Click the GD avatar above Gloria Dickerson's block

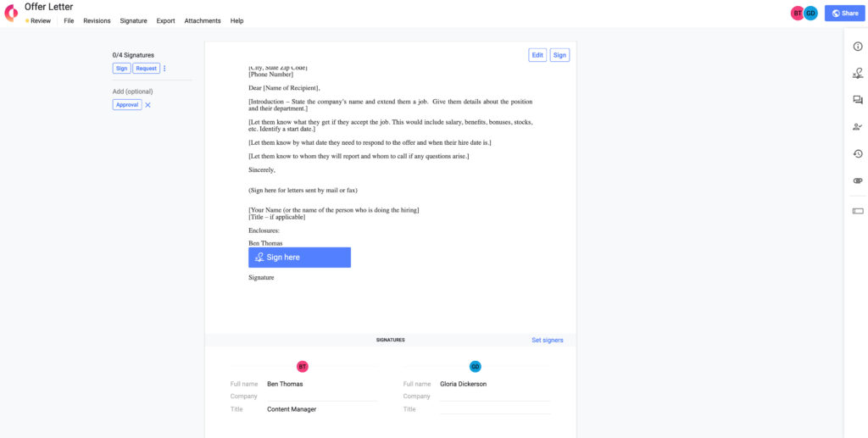(475, 366)
